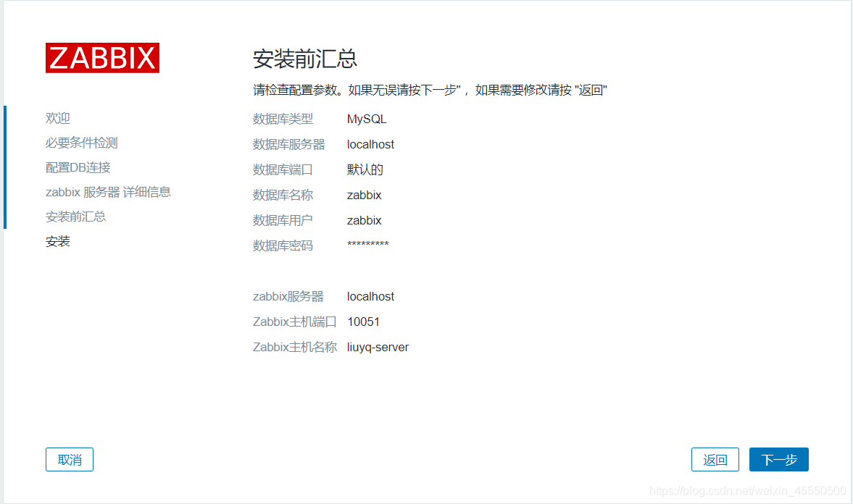Click the 数据库端口 label

283,169
